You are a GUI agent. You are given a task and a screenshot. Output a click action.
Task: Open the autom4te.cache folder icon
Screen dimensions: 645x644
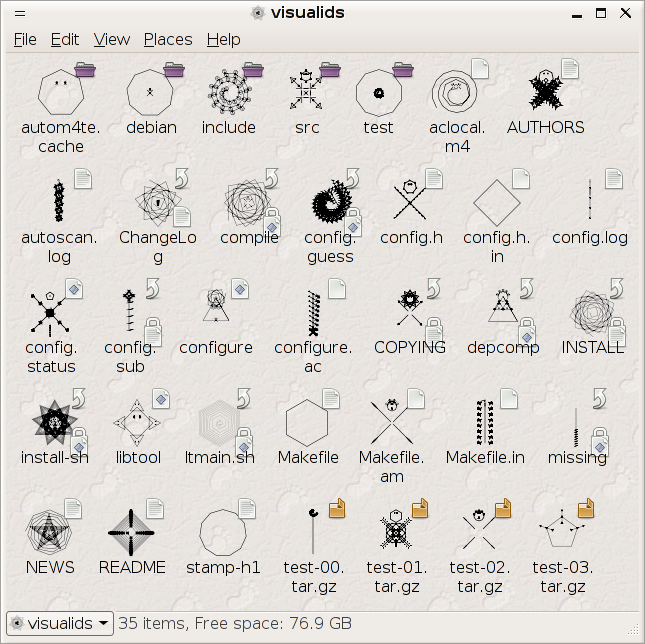coord(61,92)
